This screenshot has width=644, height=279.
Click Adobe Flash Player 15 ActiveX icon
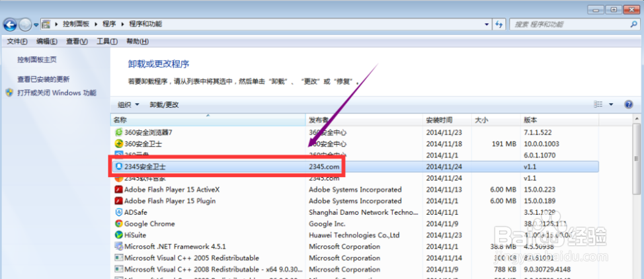[x=118, y=190]
